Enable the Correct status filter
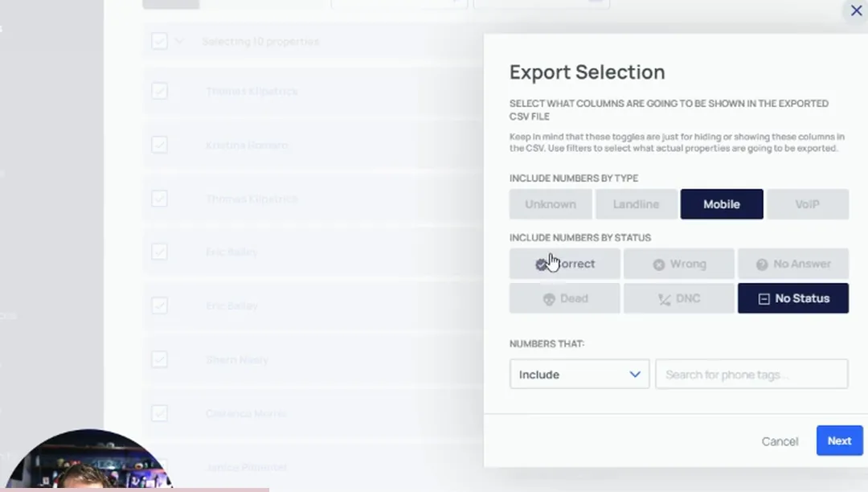 coord(565,264)
